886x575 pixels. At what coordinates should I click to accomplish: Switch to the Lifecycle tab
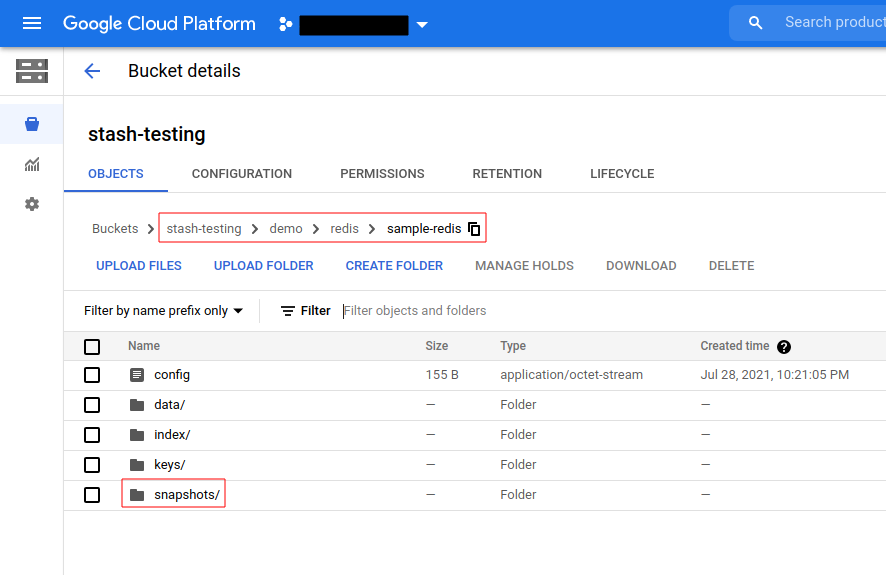(x=622, y=174)
